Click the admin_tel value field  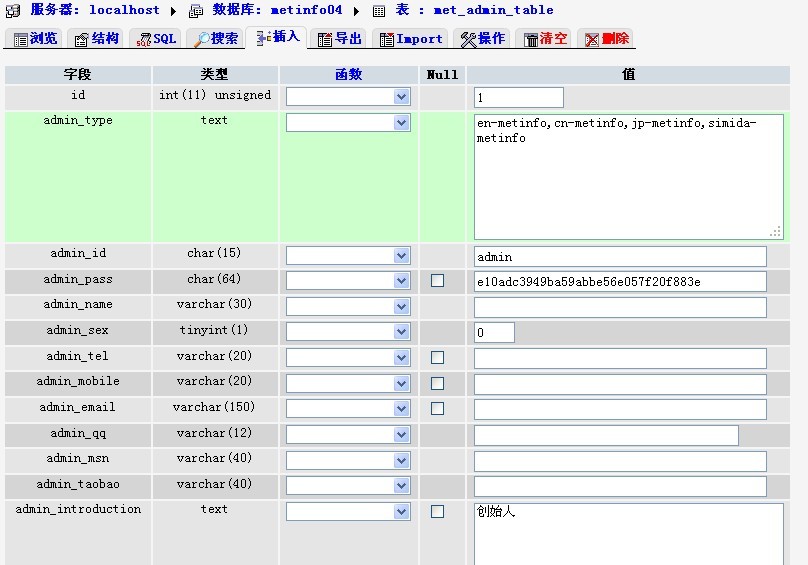coord(620,358)
